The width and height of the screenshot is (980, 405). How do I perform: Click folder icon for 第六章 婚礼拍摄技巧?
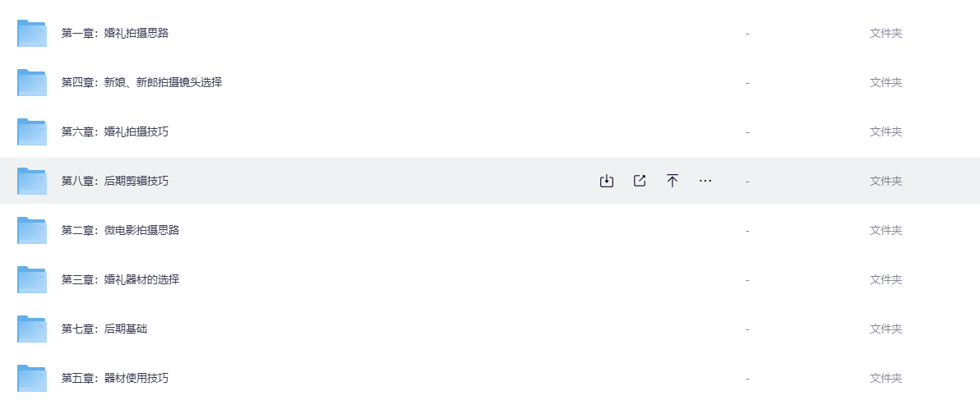pos(32,132)
